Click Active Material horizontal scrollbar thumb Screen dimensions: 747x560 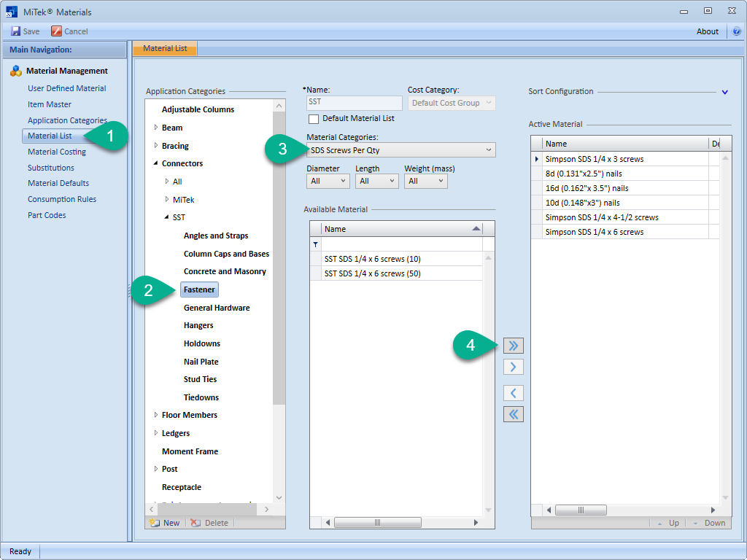[x=581, y=510]
